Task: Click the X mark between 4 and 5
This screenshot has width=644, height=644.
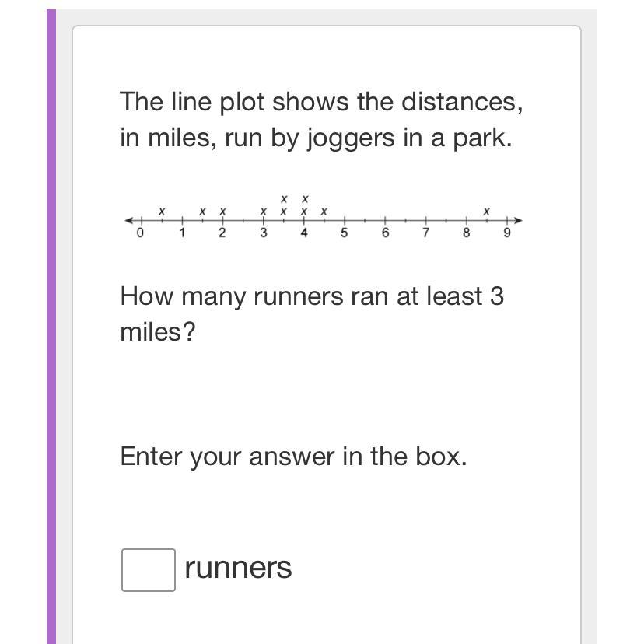Action: [324, 212]
